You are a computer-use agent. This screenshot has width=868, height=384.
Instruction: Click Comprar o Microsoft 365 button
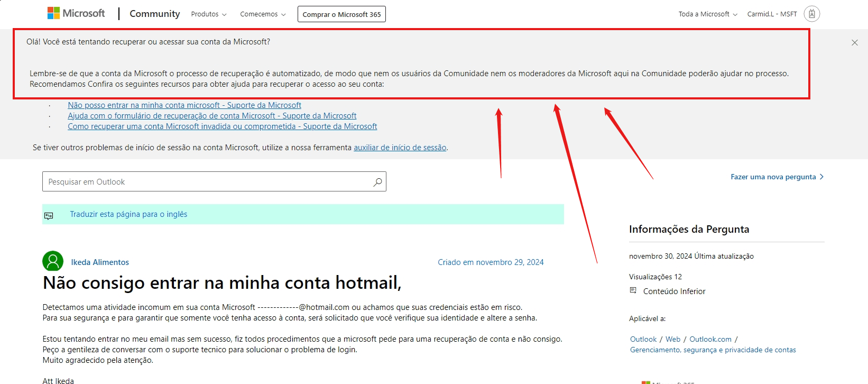[x=341, y=14]
